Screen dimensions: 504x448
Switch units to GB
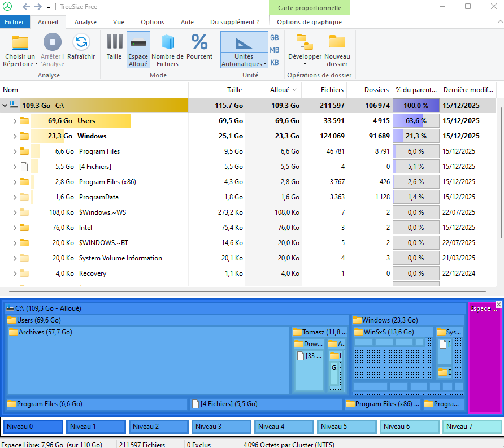pyautogui.click(x=275, y=38)
